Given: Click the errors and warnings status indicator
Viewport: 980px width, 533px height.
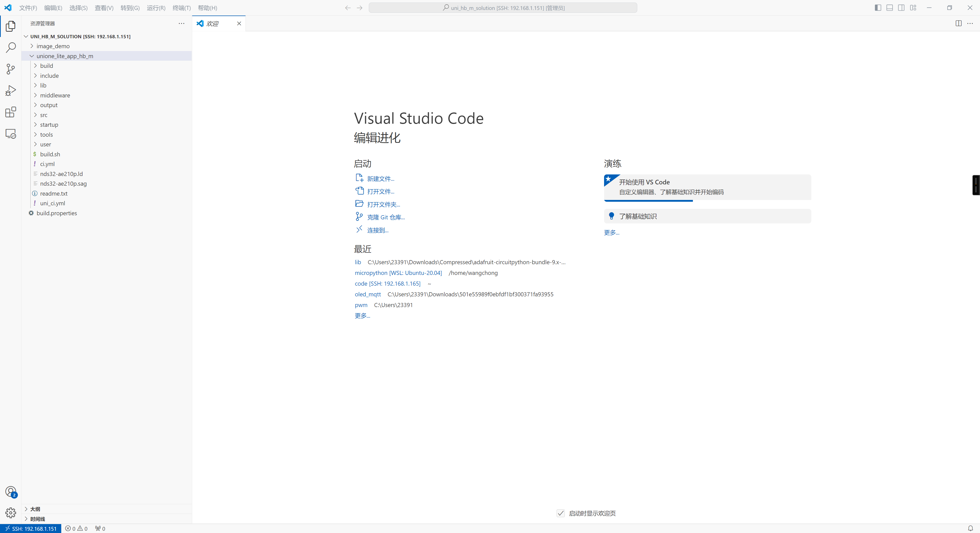Looking at the screenshot, I should point(76,528).
